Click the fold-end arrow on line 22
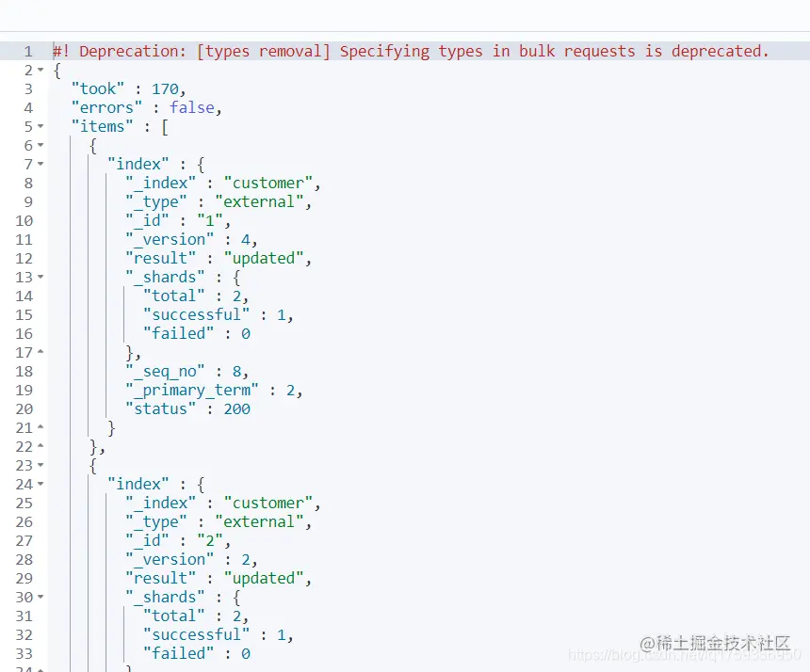The image size is (810, 672). [40, 446]
